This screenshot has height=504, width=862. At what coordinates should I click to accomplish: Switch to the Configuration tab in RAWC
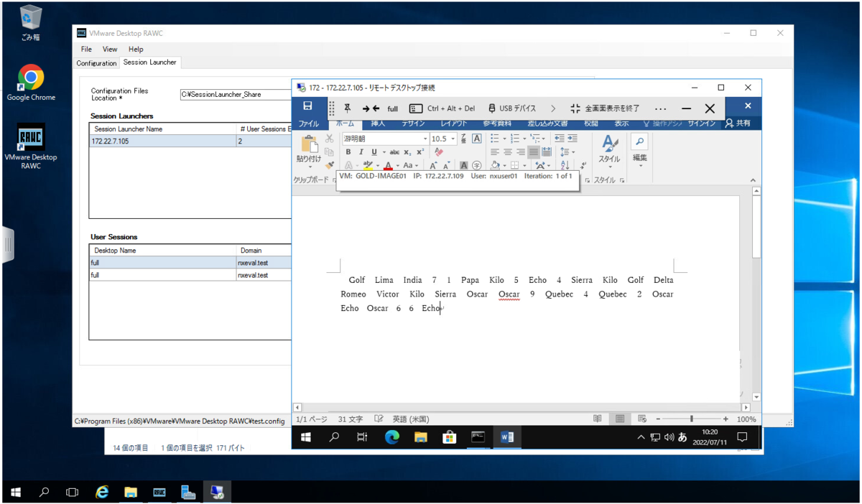(x=96, y=63)
